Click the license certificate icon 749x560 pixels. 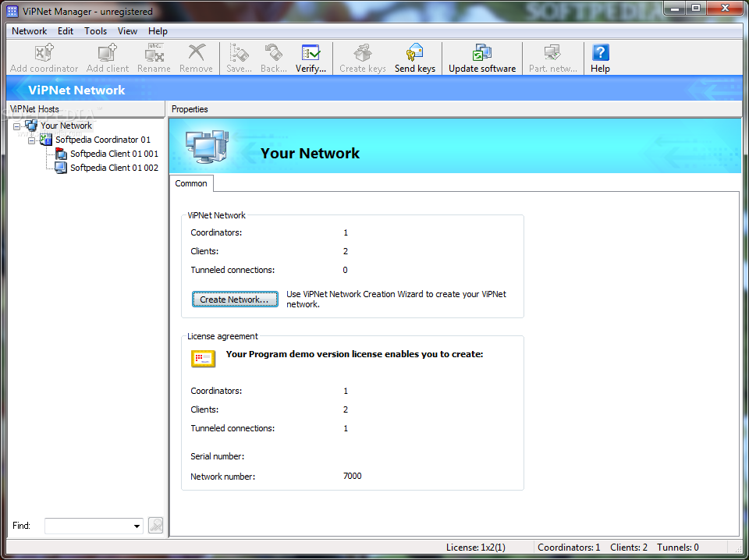click(204, 359)
